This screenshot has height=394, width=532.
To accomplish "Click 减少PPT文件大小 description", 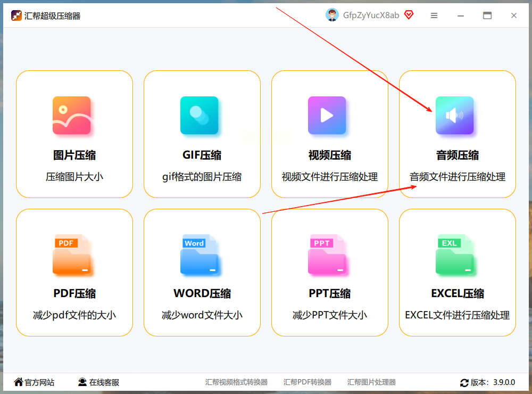I will tap(329, 315).
